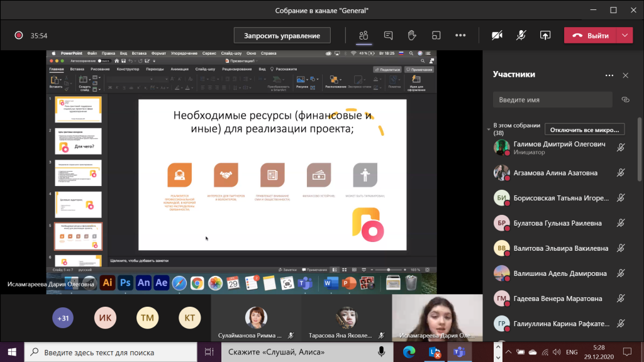
Task: Open breakout rooms icon in toolbar
Action: (436, 35)
